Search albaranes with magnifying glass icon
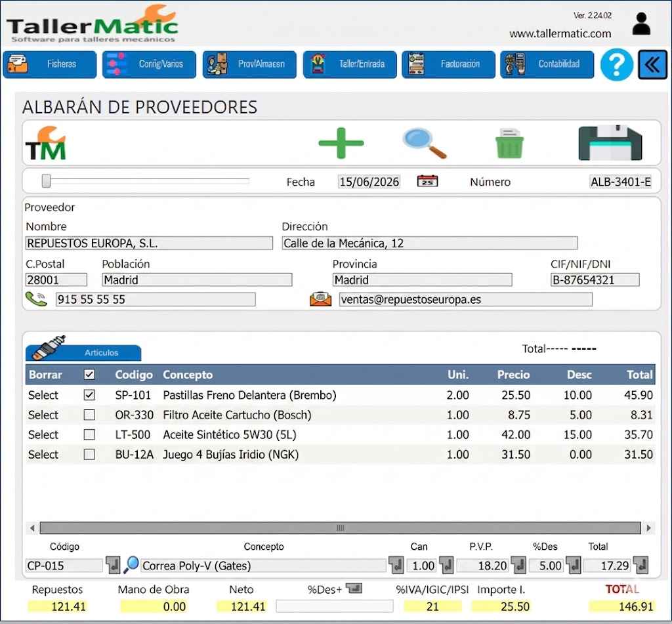The height and width of the screenshot is (624, 672). click(x=425, y=143)
